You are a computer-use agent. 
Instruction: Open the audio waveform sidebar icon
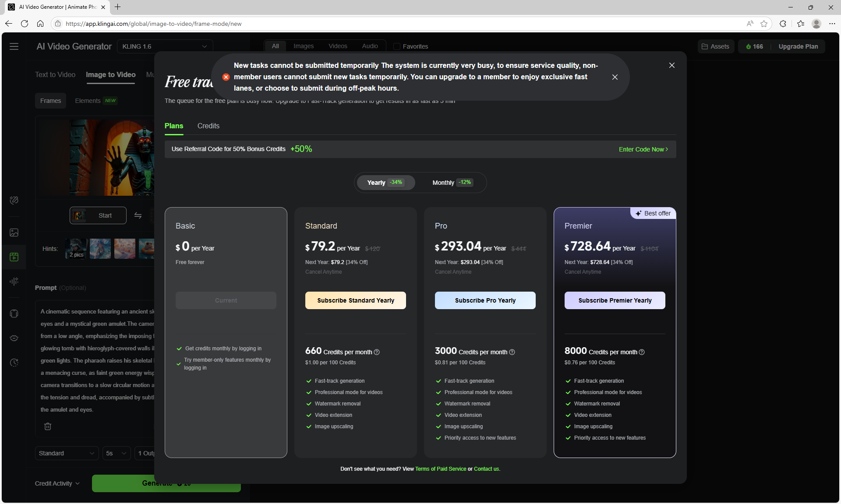[14, 281]
